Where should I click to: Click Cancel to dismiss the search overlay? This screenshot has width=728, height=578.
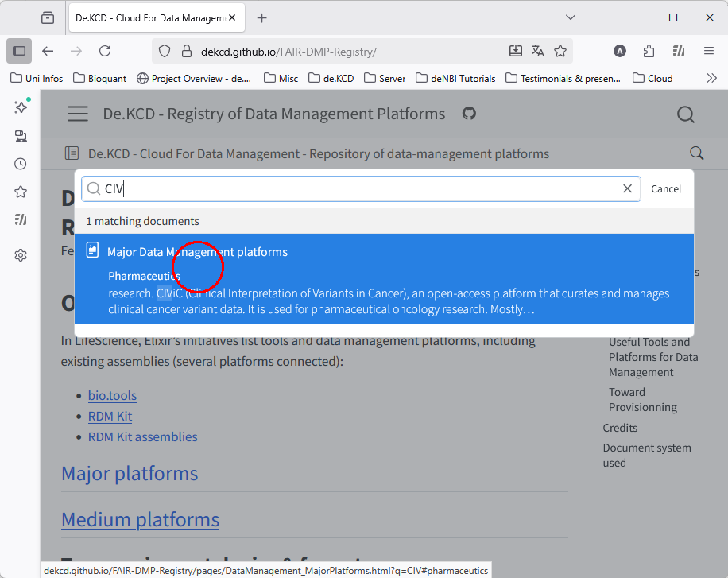[666, 188]
